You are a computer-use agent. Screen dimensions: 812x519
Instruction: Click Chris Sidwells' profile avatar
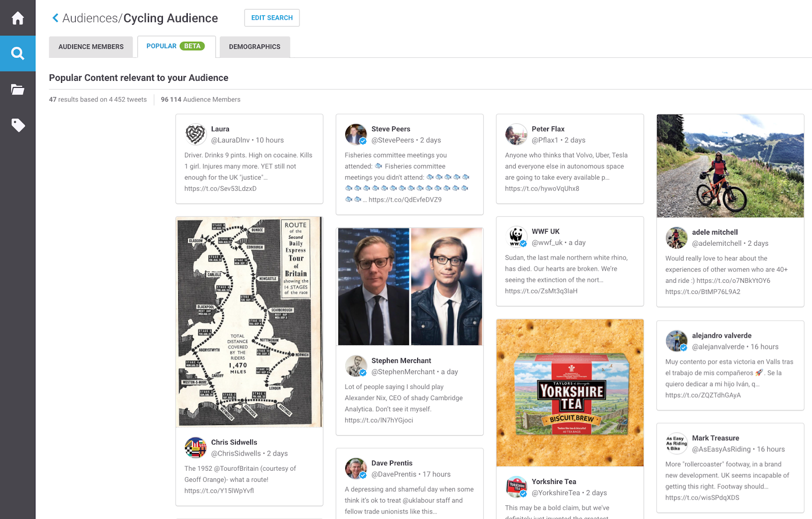pyautogui.click(x=195, y=448)
